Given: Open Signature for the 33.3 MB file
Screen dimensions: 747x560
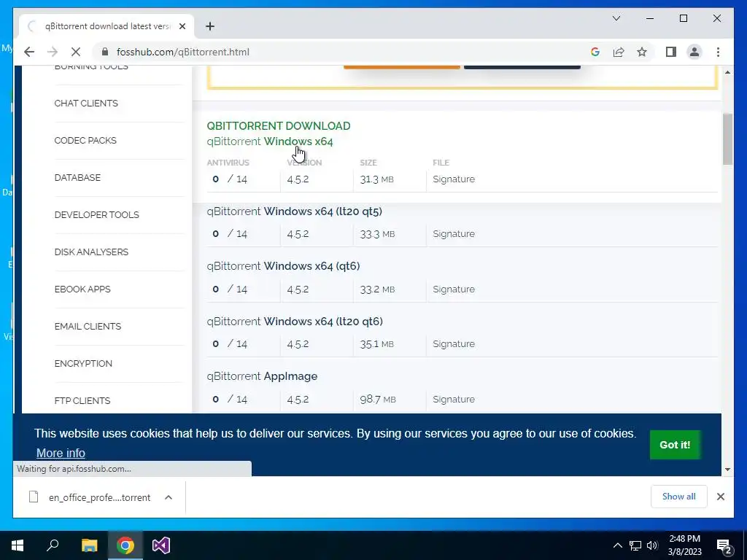Looking at the screenshot, I should [x=454, y=234].
